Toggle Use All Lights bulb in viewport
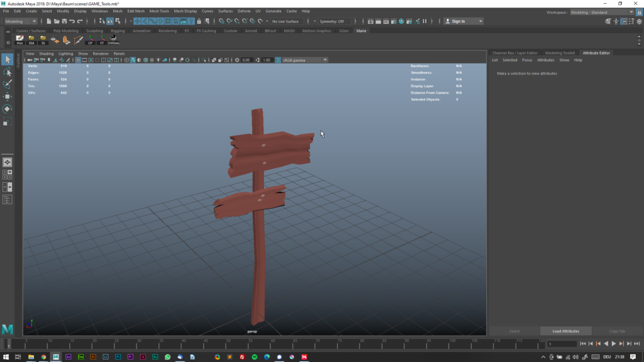The height and width of the screenshot is (362, 644). 158,60
